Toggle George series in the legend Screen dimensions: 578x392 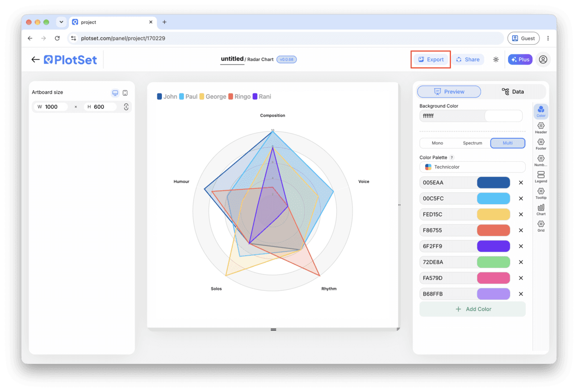pos(213,96)
